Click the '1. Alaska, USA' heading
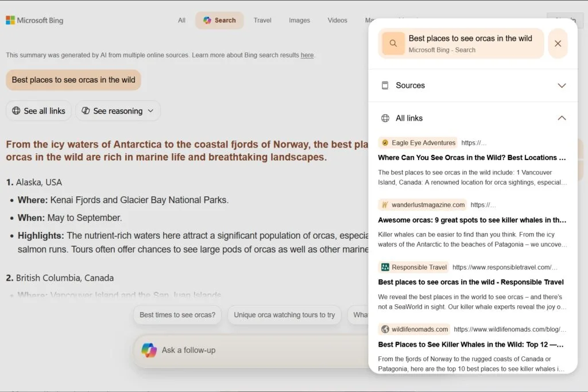Screen dimensions: 588x392 tap(34, 183)
